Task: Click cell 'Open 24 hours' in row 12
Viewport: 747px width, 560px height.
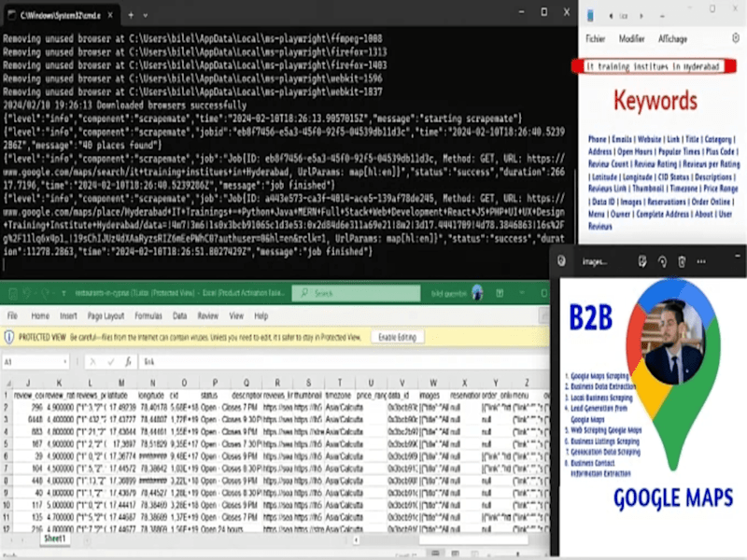Action: pos(221,529)
